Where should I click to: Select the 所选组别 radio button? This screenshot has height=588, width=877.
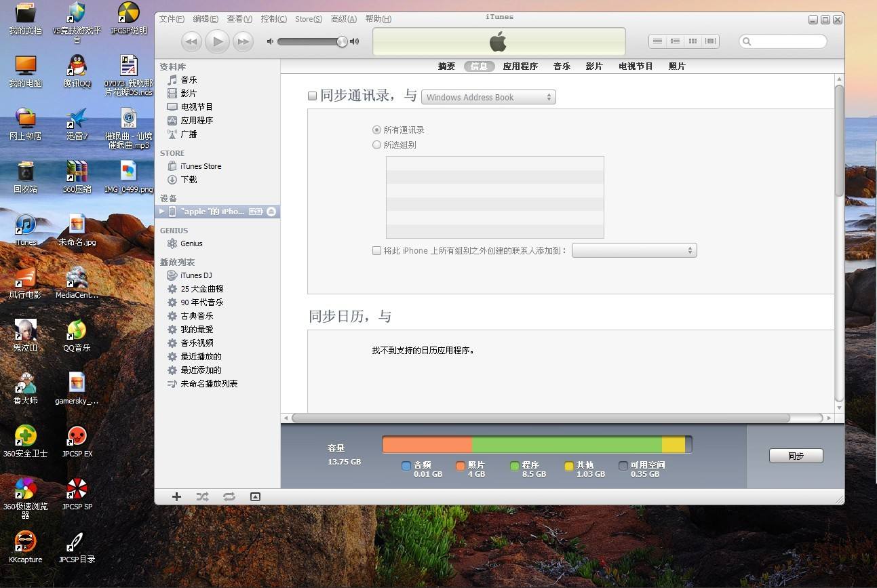[x=376, y=144]
